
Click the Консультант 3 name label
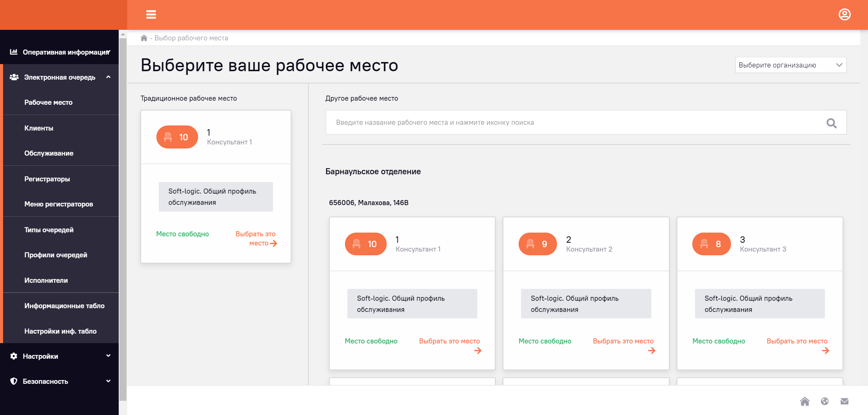763,249
